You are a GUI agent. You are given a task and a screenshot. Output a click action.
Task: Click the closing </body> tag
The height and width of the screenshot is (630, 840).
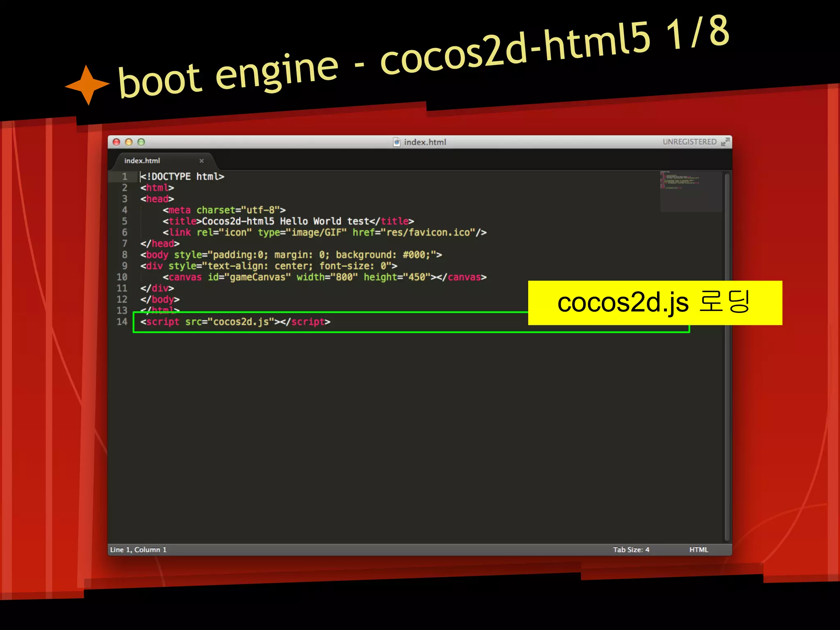(160, 300)
